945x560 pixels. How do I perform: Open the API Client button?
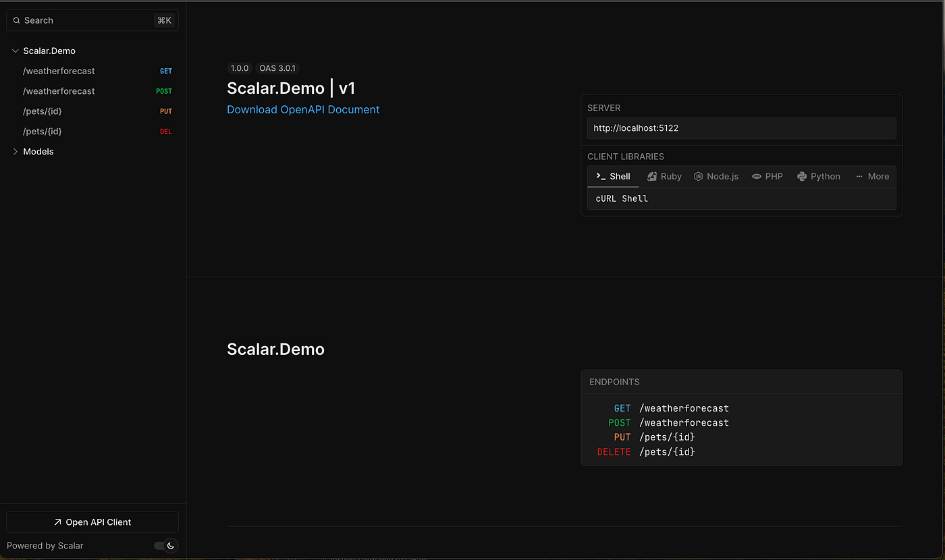[x=92, y=522]
